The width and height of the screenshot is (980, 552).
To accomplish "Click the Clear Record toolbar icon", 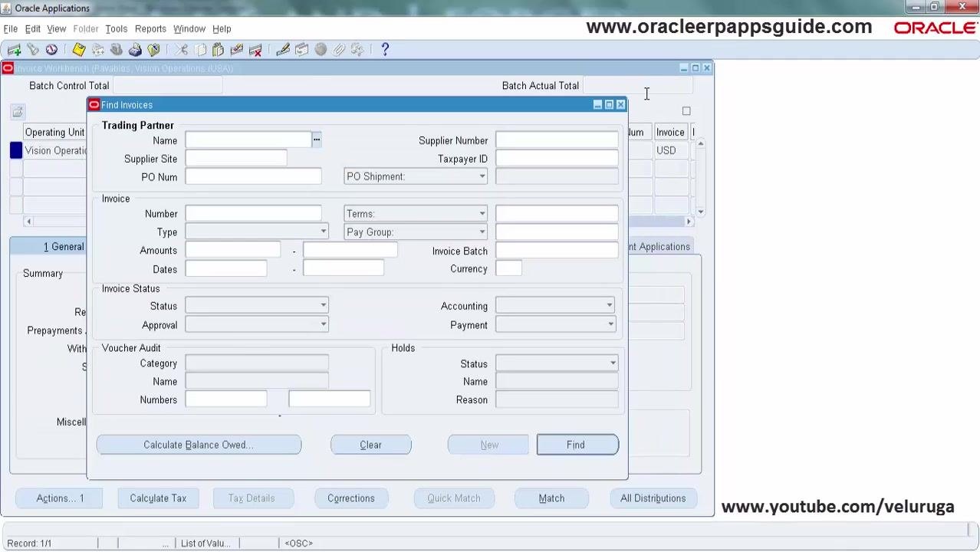I will 236,50.
